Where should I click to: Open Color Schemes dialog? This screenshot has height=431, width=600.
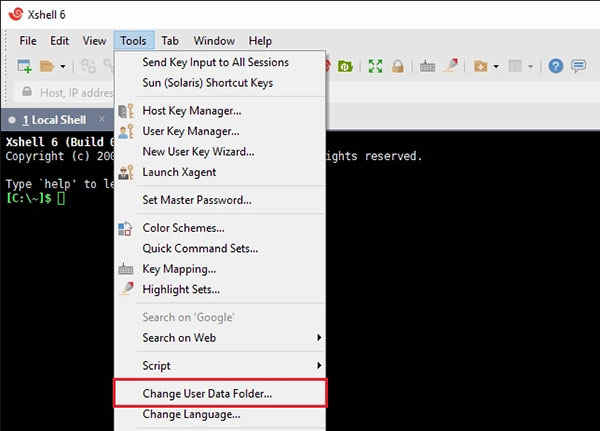click(220, 228)
